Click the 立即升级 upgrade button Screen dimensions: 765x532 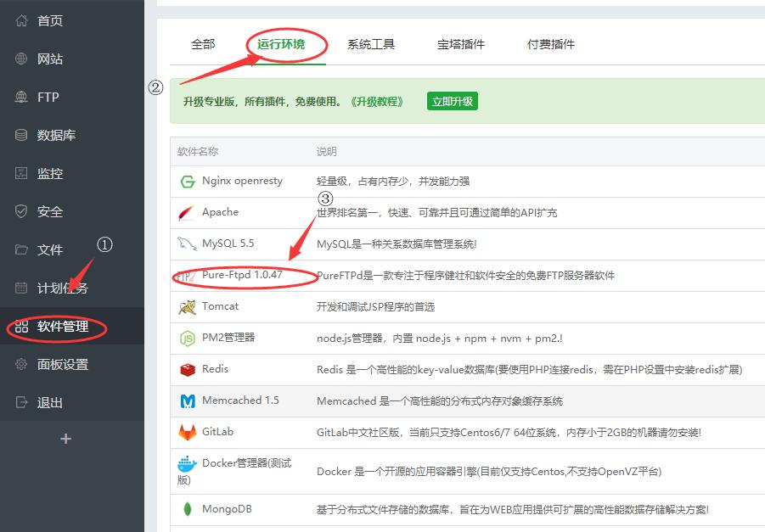point(452,100)
